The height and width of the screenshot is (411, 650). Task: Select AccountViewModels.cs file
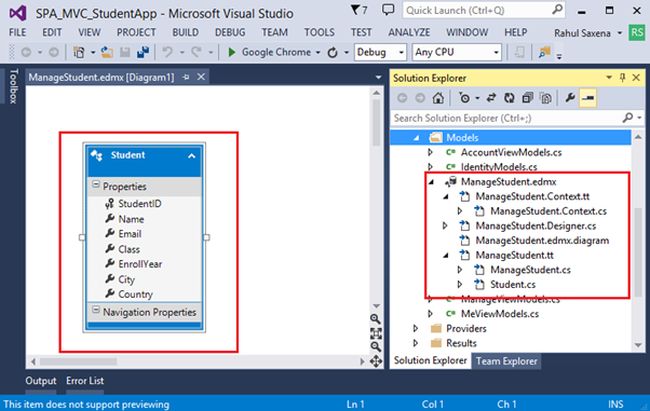[511, 153]
